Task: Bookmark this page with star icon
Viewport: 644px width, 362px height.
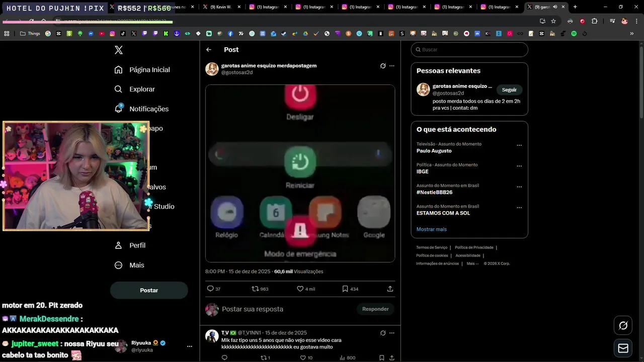Action: 553,21
